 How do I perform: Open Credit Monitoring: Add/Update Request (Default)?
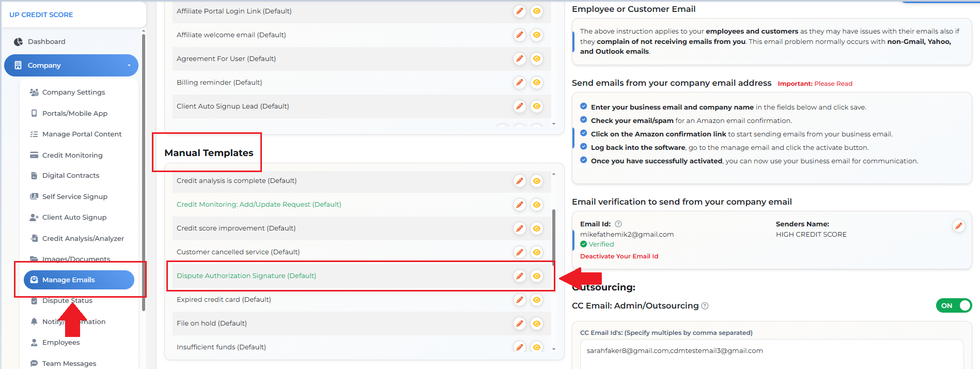[259, 204]
